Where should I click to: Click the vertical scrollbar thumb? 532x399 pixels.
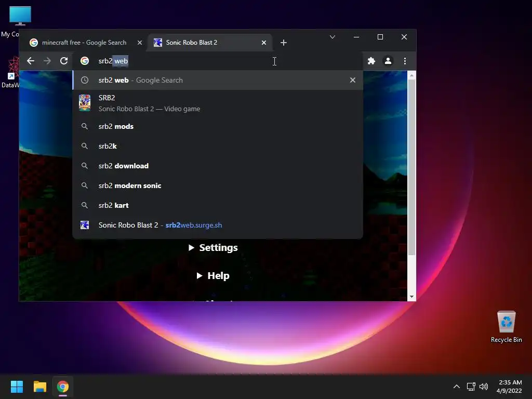(x=411, y=168)
